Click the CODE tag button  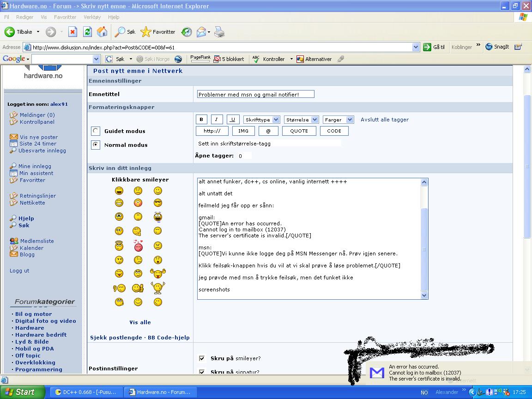[x=334, y=131]
